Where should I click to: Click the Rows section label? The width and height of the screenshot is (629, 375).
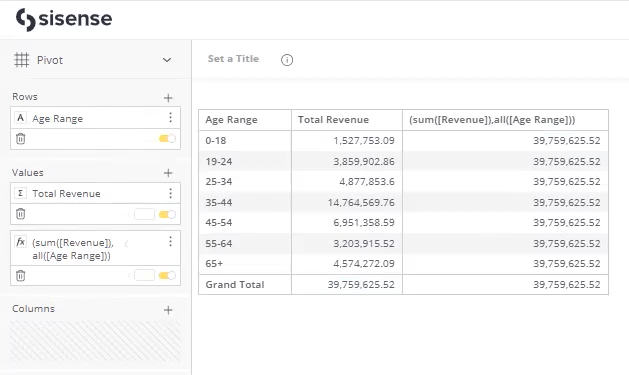[x=25, y=97]
